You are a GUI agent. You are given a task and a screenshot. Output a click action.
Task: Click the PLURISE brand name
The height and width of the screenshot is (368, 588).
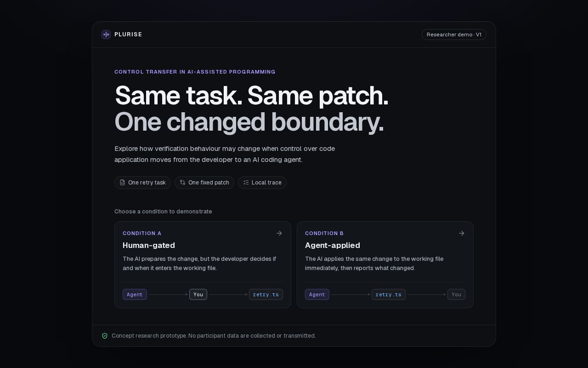[x=128, y=34]
